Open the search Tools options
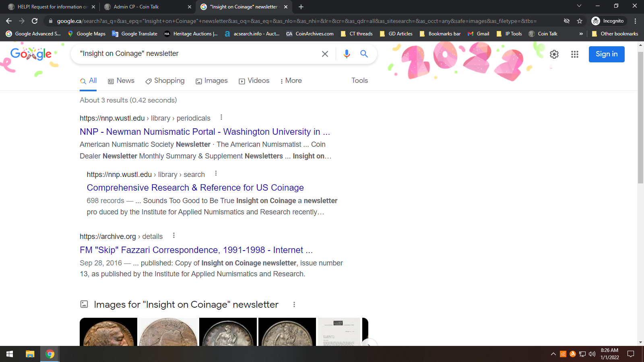644x362 pixels. [x=359, y=80]
